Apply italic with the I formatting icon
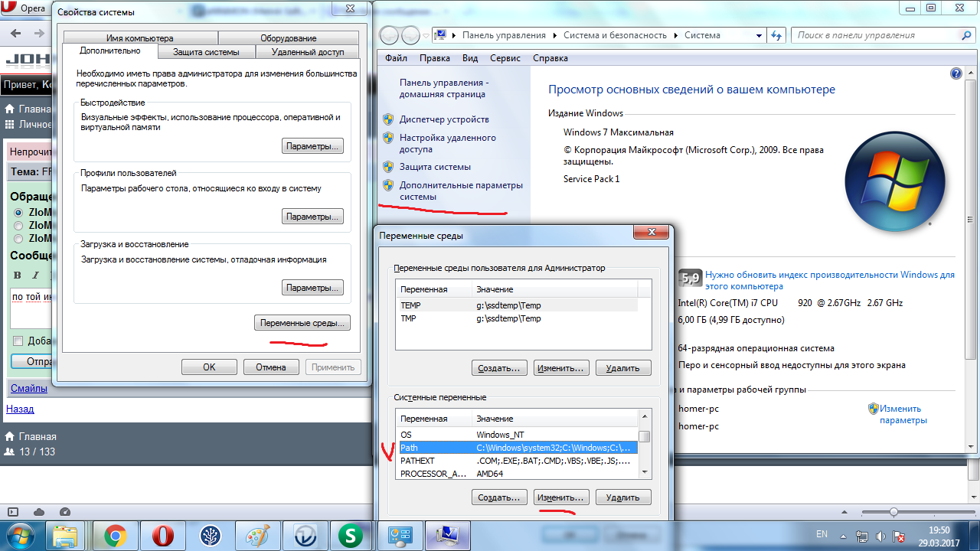The height and width of the screenshot is (551, 980). click(x=35, y=275)
